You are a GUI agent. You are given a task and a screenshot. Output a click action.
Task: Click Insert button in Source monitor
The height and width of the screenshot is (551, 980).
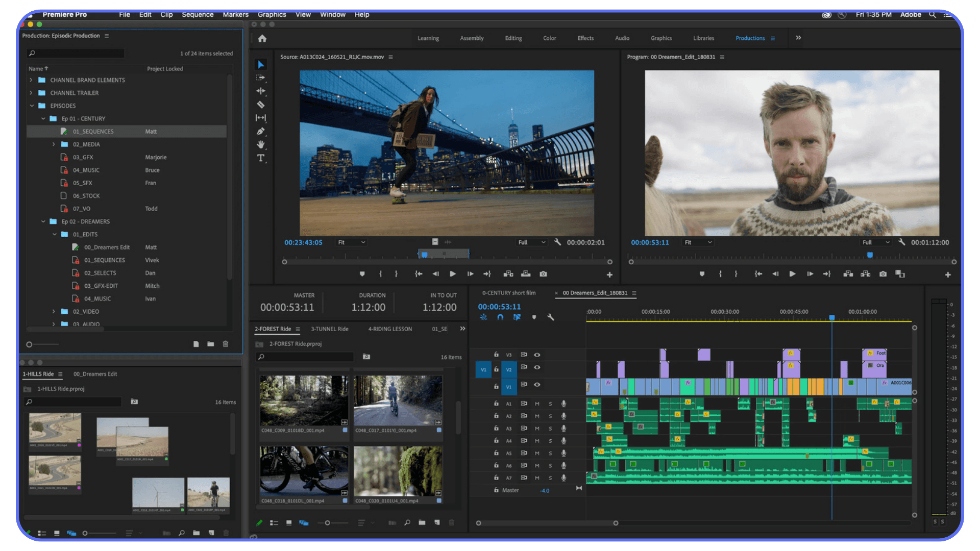(508, 274)
